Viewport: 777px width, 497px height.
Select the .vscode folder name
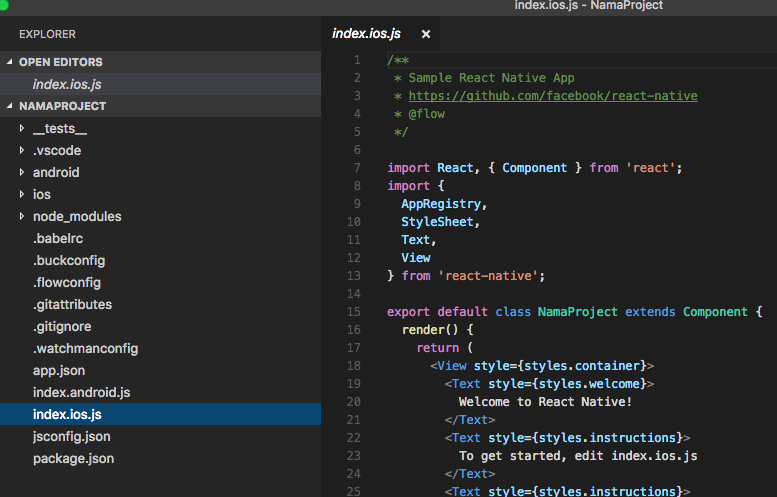57,151
